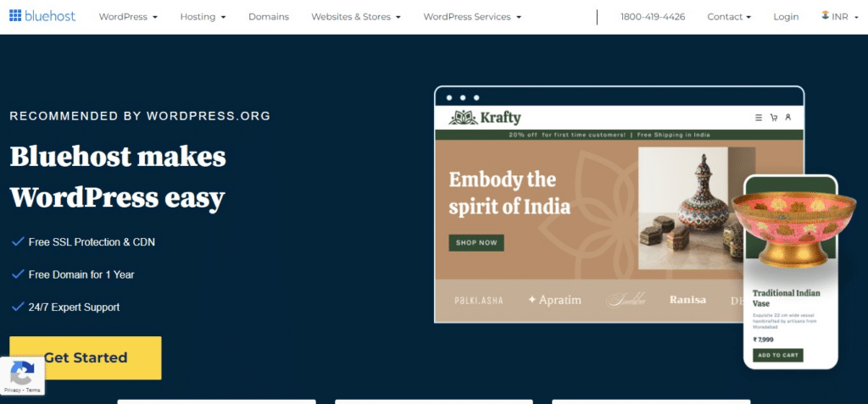Click the Login link
Image resolution: width=868 pixels, height=404 pixels.
click(x=786, y=17)
